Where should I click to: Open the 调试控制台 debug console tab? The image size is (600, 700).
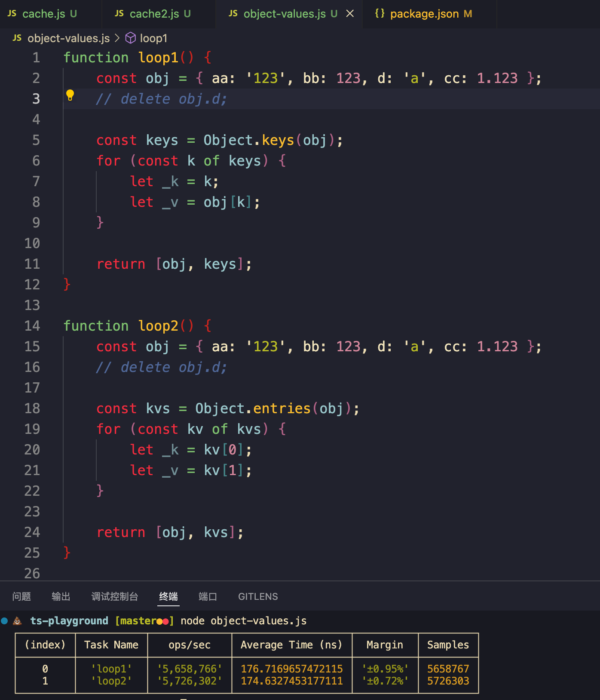(x=114, y=596)
